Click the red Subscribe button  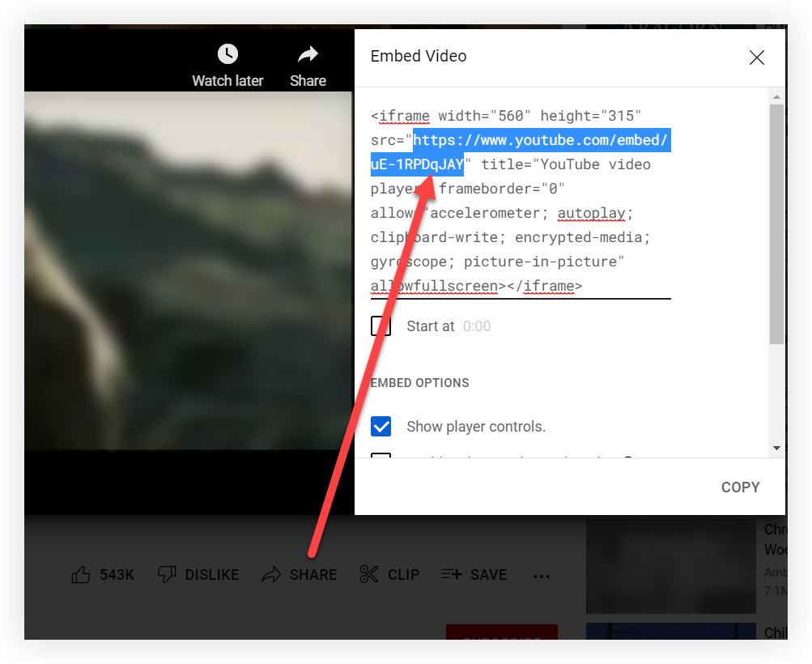[502, 632]
